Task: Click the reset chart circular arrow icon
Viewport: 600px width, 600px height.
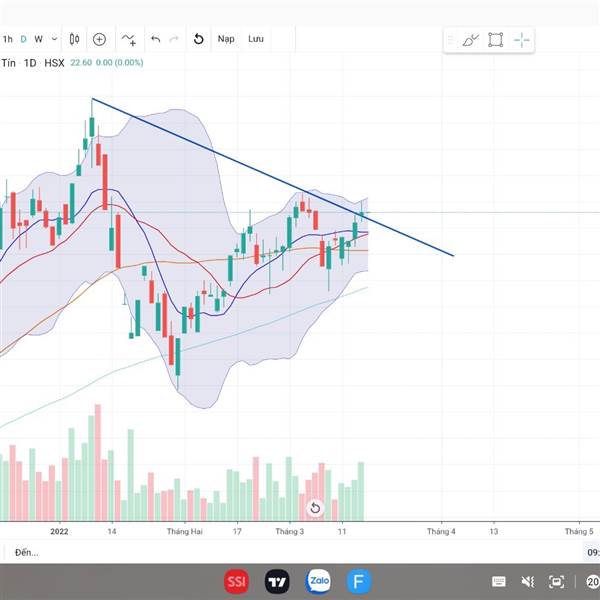Action: [x=199, y=39]
